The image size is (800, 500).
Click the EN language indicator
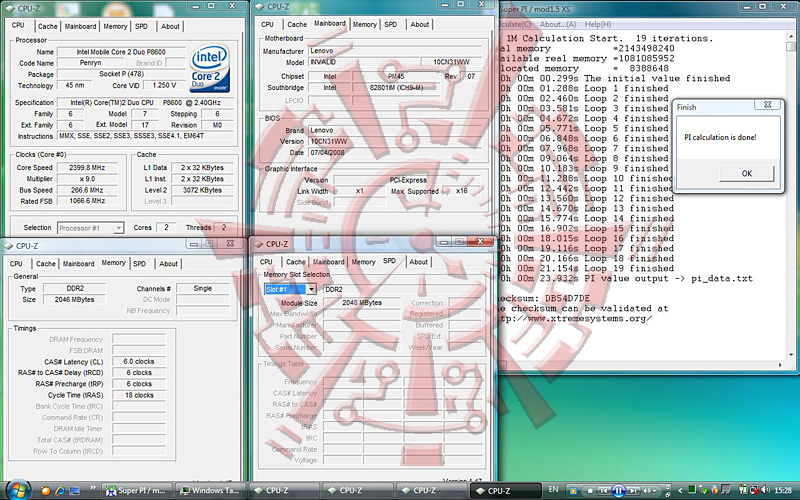point(553,489)
